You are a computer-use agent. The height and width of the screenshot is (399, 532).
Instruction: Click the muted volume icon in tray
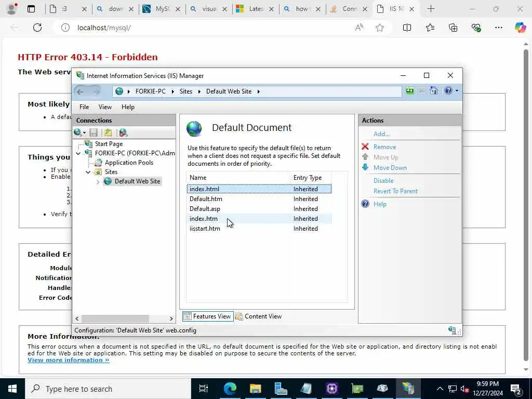click(464, 389)
